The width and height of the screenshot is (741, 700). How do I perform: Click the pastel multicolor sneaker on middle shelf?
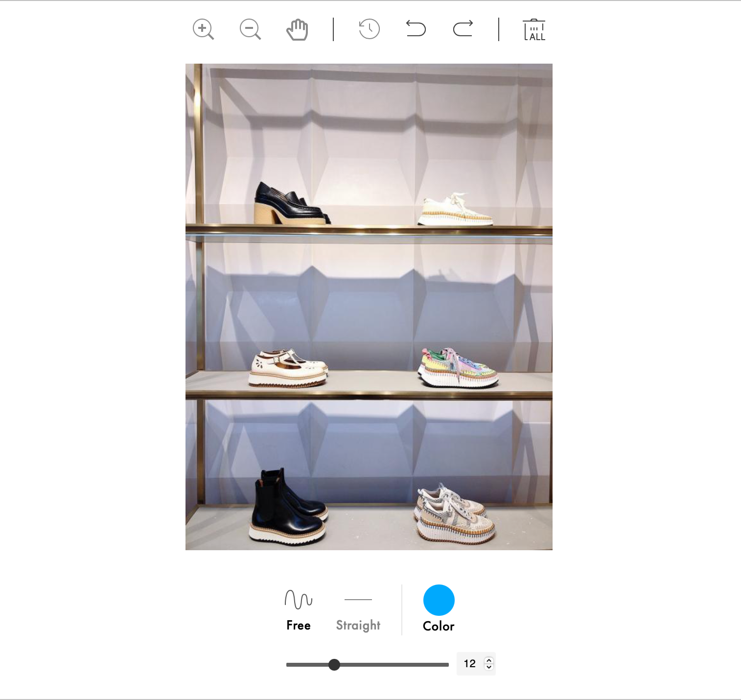point(457,368)
